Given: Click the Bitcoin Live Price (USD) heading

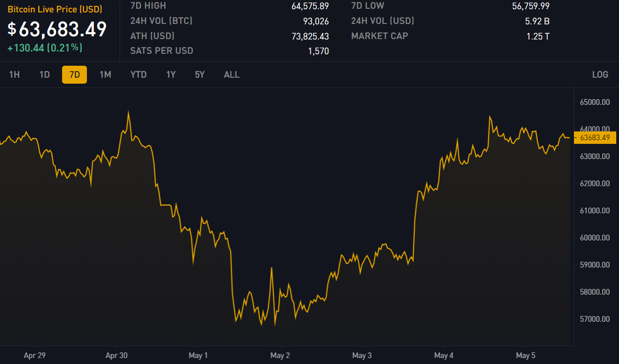Looking at the screenshot, I should point(55,9).
